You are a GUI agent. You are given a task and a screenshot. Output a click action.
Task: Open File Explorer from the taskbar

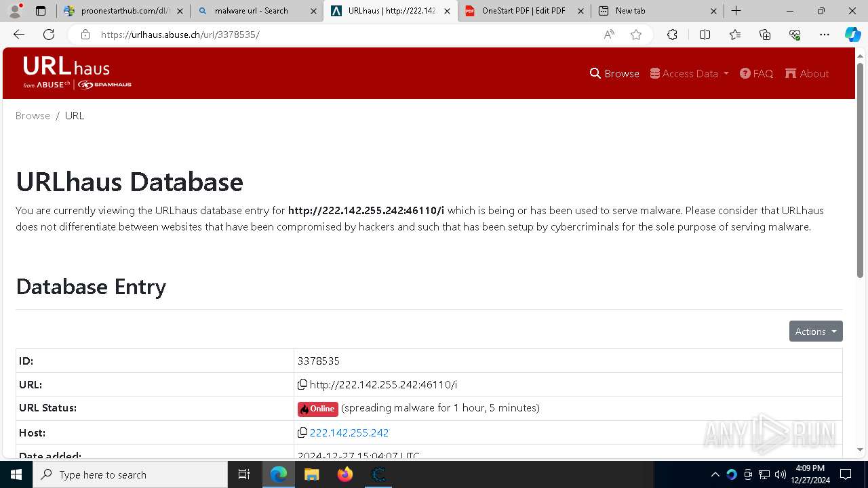click(x=311, y=474)
